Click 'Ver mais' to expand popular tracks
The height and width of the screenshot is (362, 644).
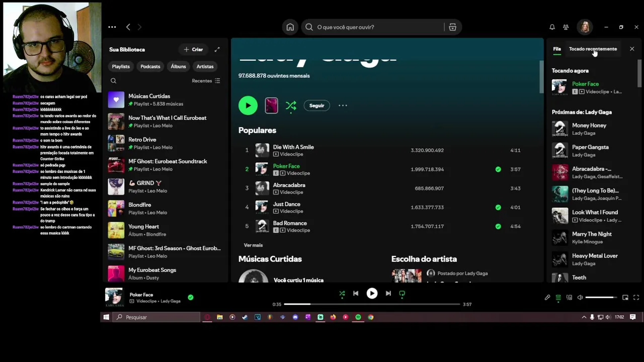pos(253,245)
